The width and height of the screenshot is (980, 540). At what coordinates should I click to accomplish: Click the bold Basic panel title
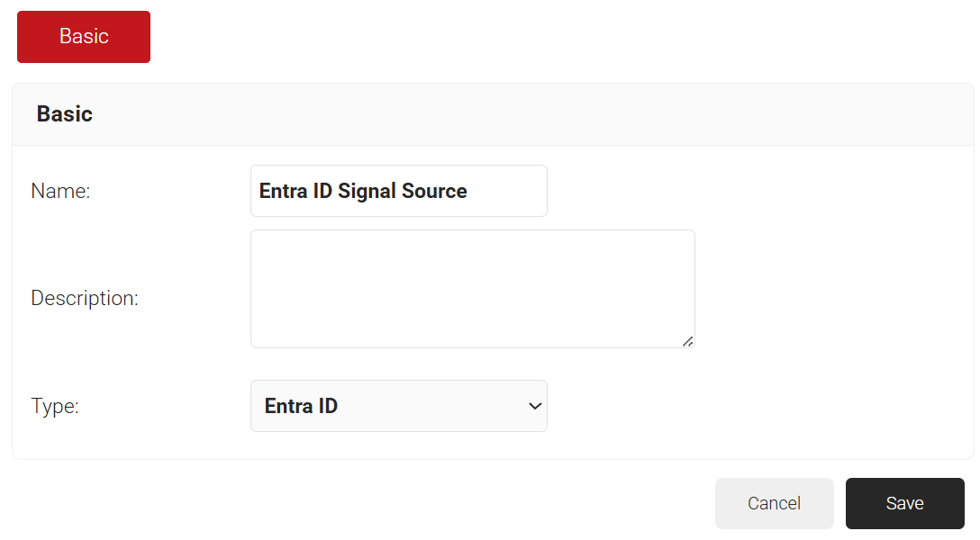[65, 114]
